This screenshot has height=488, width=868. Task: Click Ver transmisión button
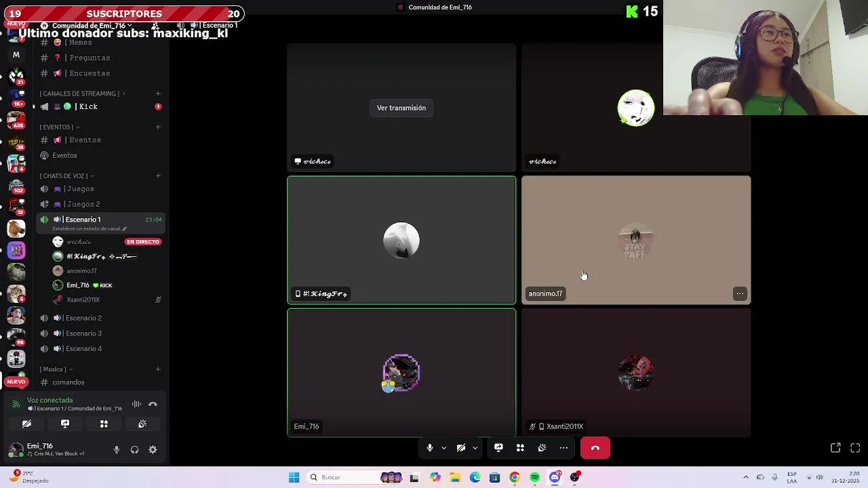pyautogui.click(x=401, y=108)
